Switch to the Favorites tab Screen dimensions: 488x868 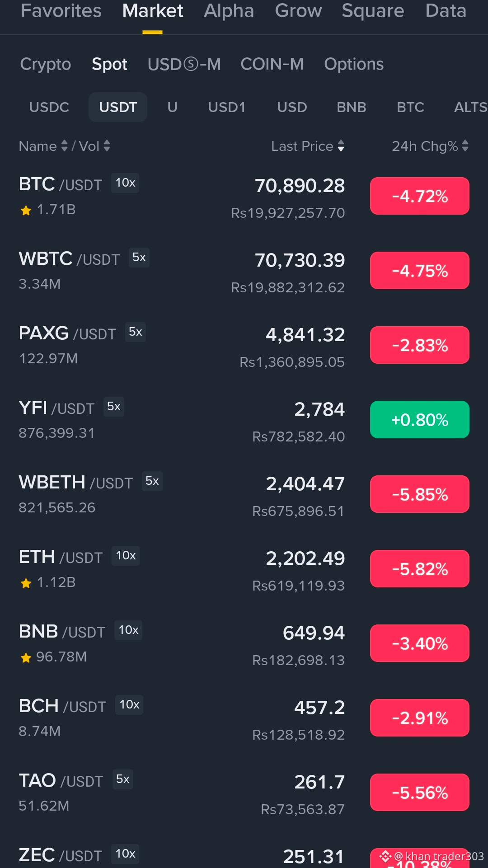pyautogui.click(x=61, y=11)
